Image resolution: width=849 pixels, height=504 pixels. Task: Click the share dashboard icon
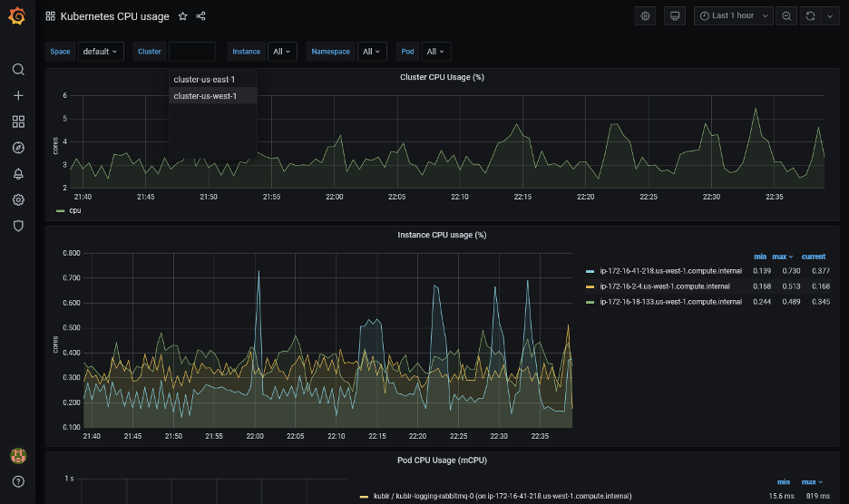200,16
